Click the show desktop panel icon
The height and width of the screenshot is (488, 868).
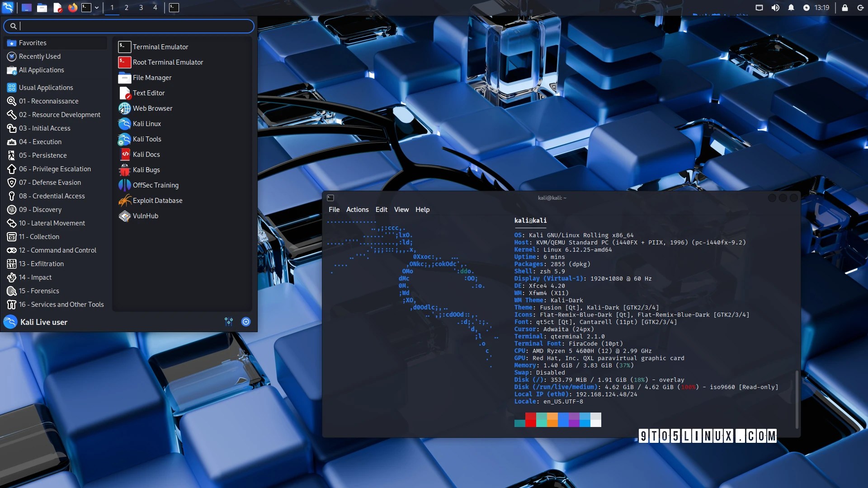point(27,8)
